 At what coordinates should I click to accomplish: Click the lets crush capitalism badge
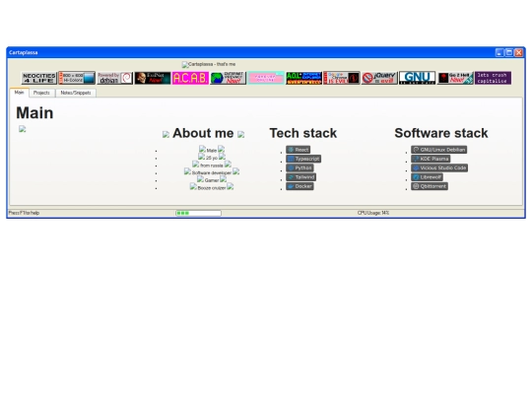(x=493, y=78)
